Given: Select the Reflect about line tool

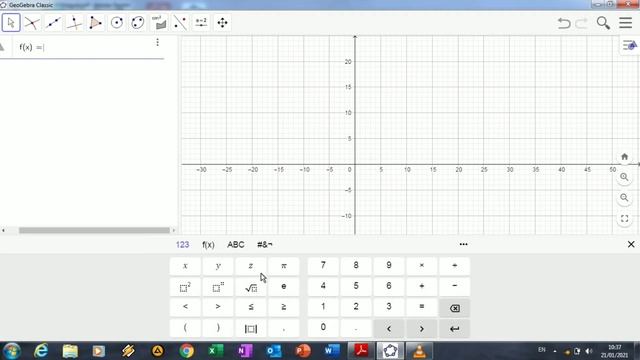Looking at the screenshot, I should pyautogui.click(x=180, y=22).
